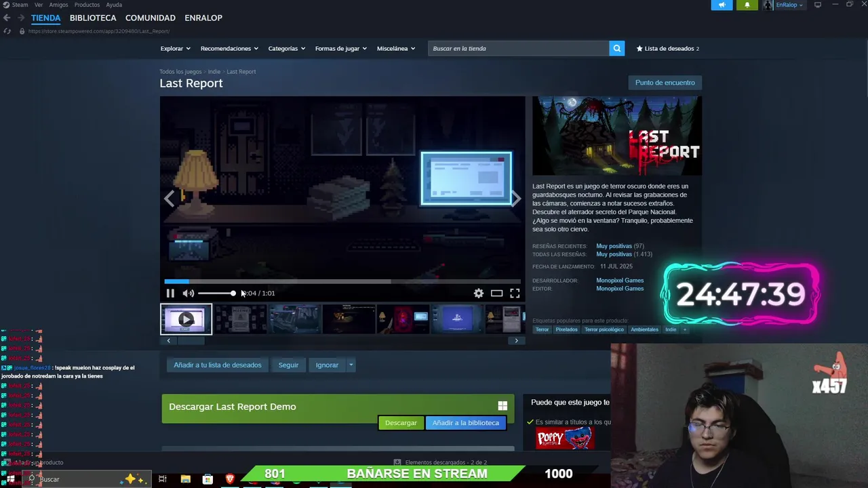Go forward with the browser forward arrow

coord(21,18)
